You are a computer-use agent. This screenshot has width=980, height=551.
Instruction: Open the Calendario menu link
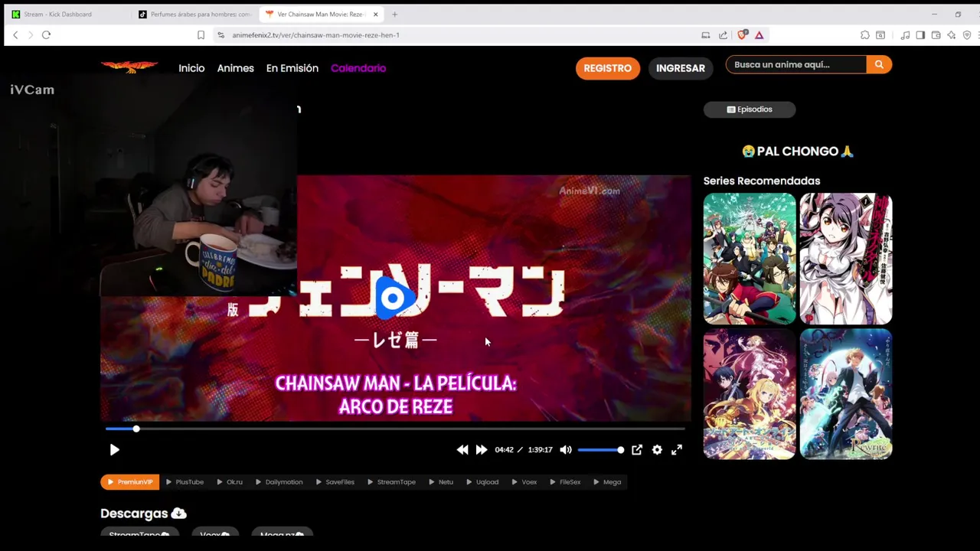358,68
